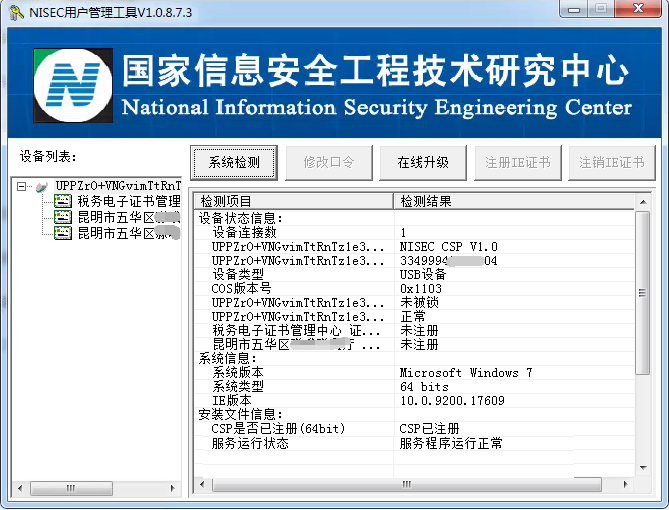Click the 服务程序运行正常 value

tap(451, 443)
